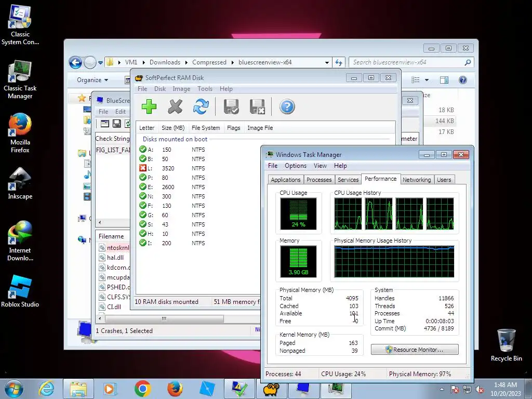
Task: Click the floppy with checkmark save image icon
Action: 231,107
